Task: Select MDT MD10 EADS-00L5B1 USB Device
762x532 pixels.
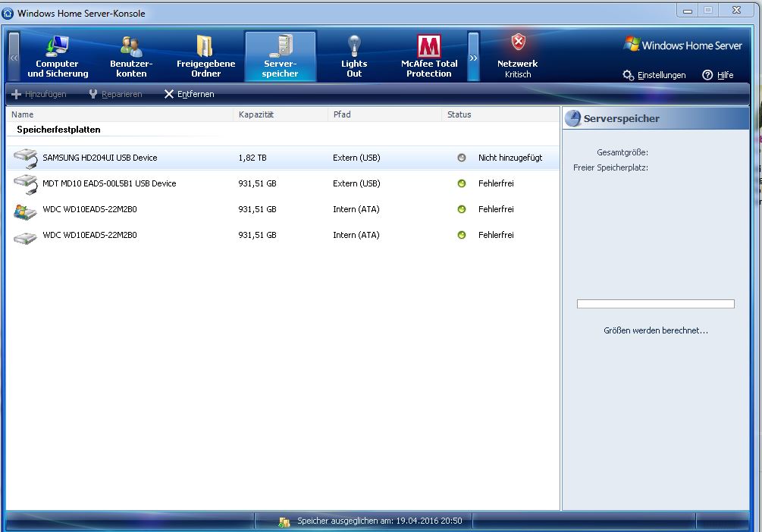Action: (283, 183)
